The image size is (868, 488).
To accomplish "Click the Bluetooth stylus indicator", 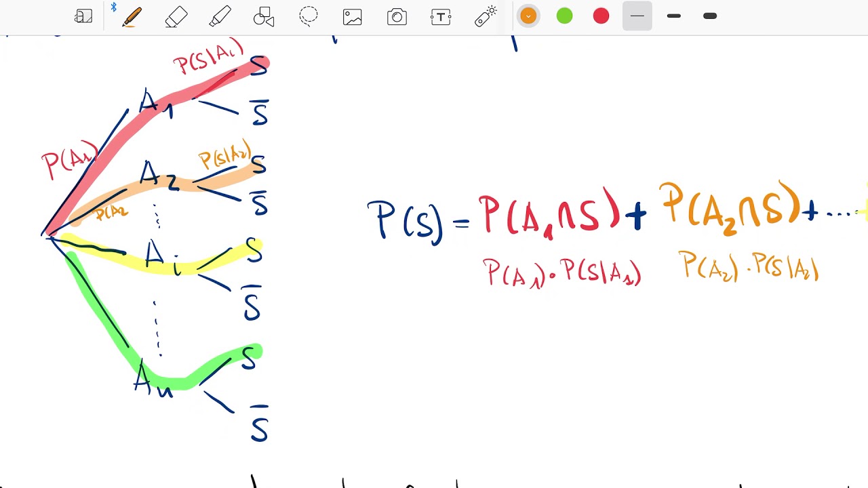I will pos(113,7).
